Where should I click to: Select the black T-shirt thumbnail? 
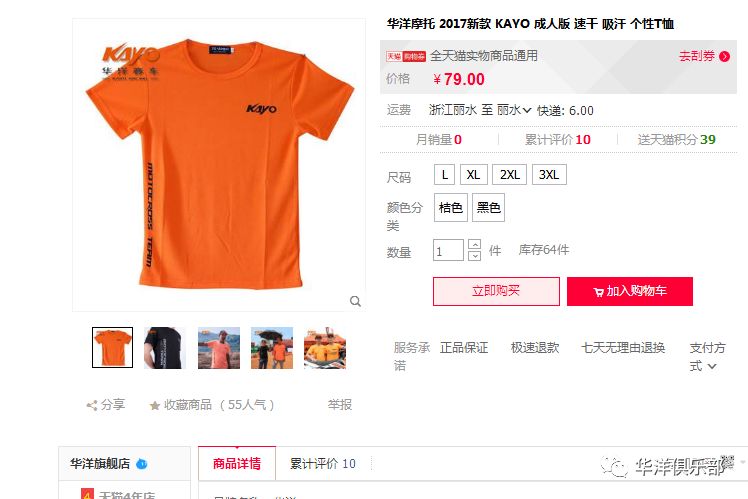coord(165,348)
